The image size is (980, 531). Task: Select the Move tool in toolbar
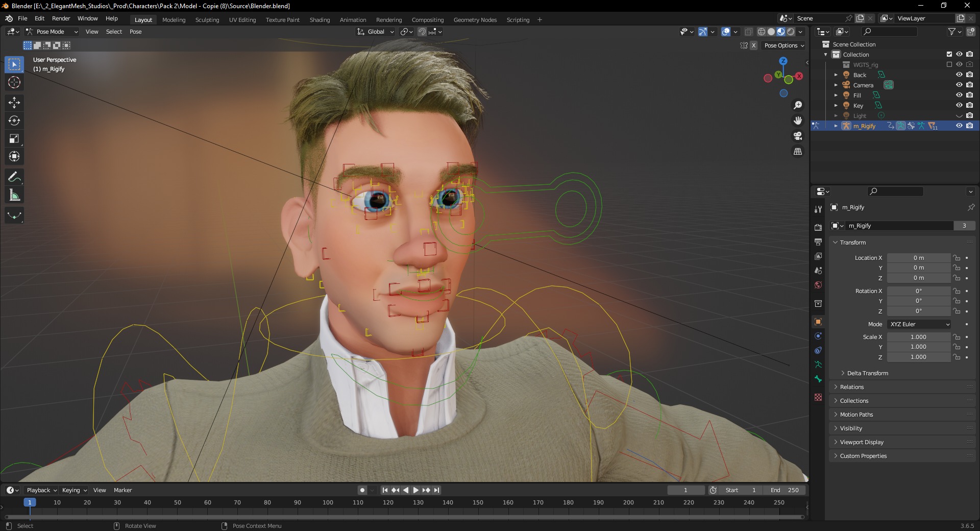[14, 103]
